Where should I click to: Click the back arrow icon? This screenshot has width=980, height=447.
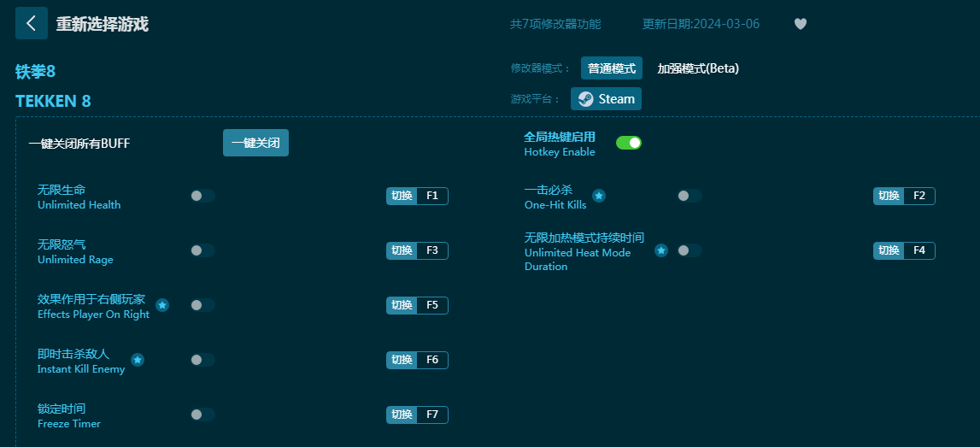click(32, 23)
